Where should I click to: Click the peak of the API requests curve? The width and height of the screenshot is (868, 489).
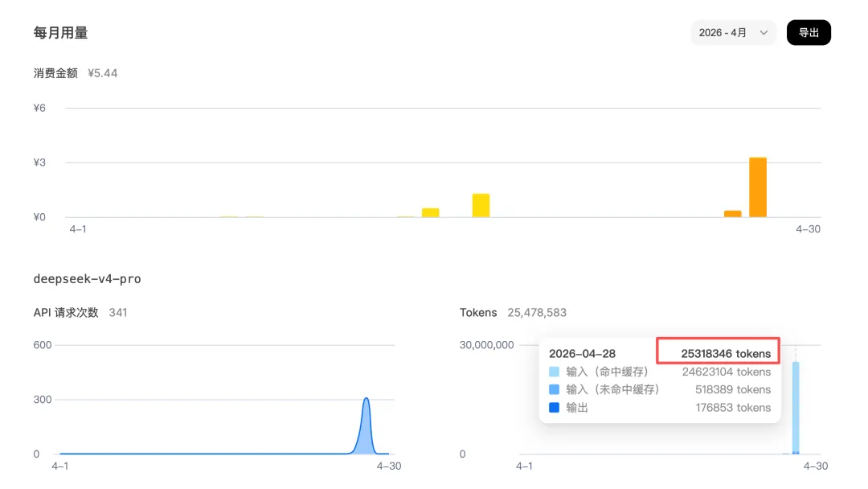point(366,400)
